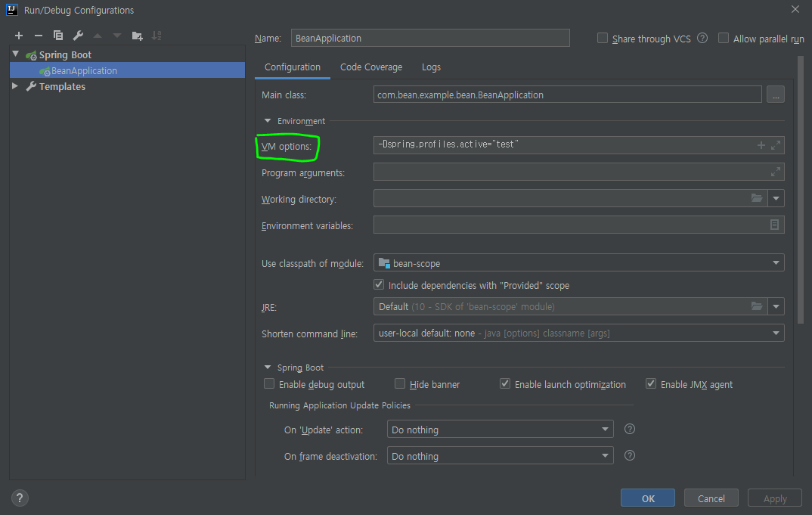Collapse the Spring Boot tree node

(16, 54)
